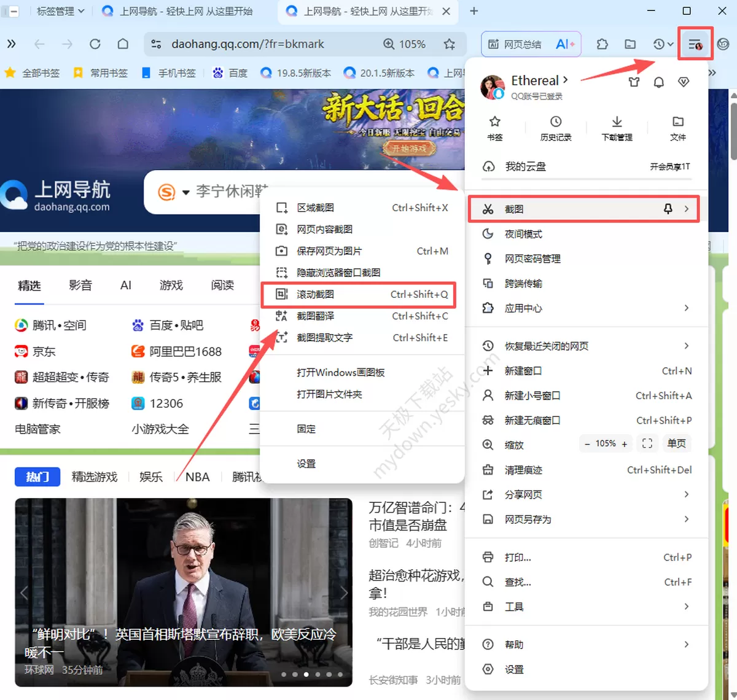Click the diamond membership icon
This screenshot has width=737, height=700.
point(684,82)
